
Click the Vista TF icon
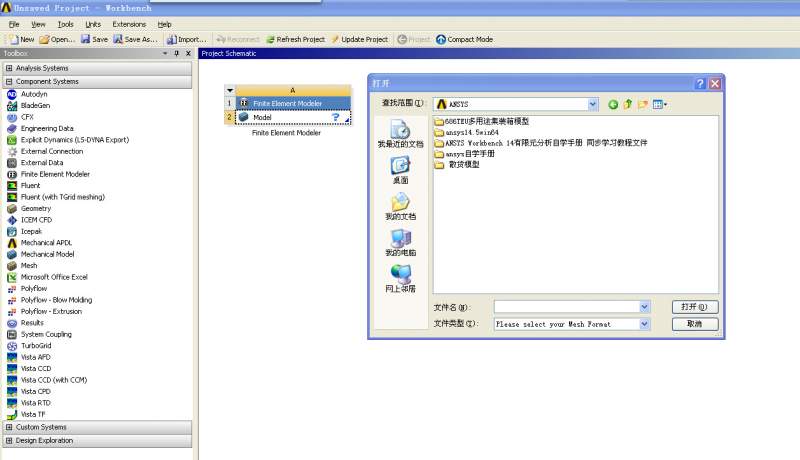click(x=12, y=415)
